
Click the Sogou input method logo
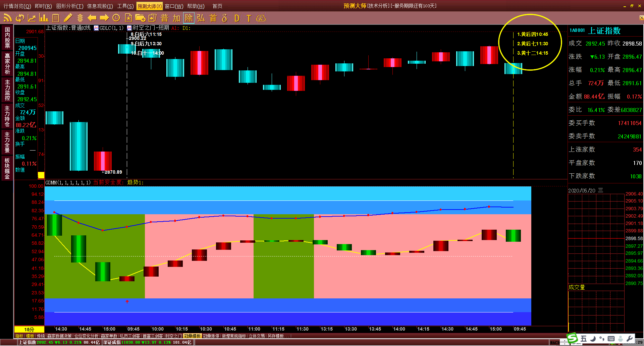coord(572,338)
